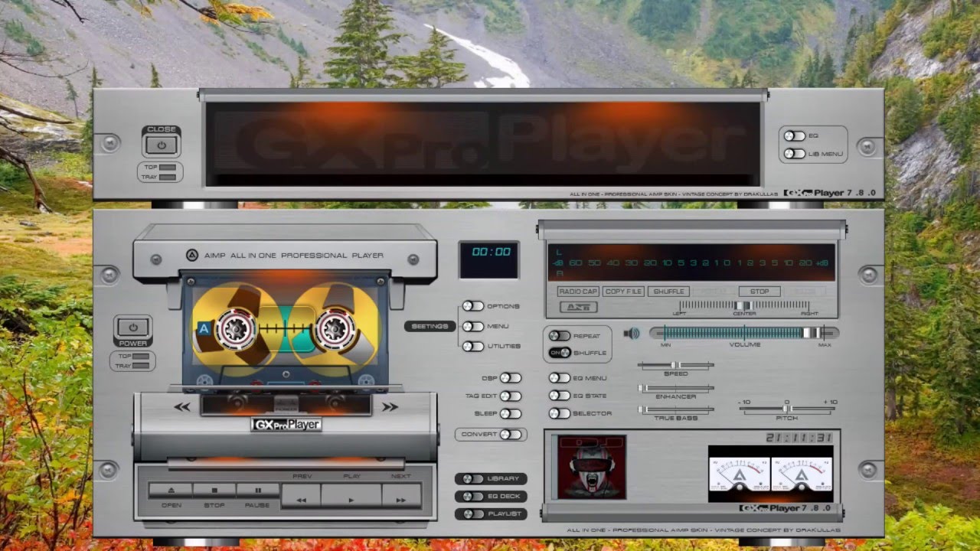
Task: Enable the REPEAT switch
Action: click(x=560, y=336)
